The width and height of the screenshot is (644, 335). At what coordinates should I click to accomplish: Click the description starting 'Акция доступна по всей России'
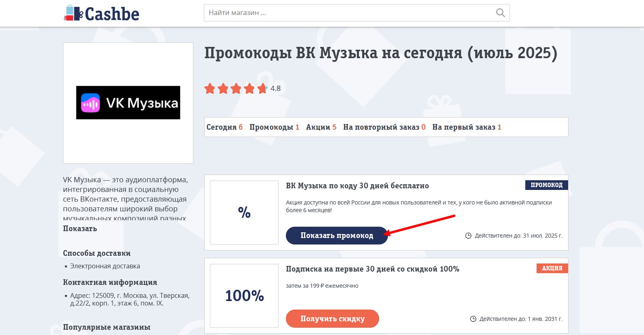click(x=419, y=206)
